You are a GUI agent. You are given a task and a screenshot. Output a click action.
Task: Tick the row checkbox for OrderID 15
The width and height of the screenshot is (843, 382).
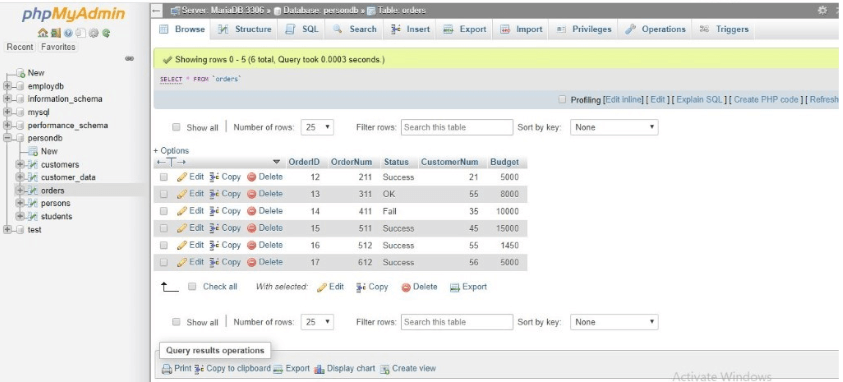point(164,228)
